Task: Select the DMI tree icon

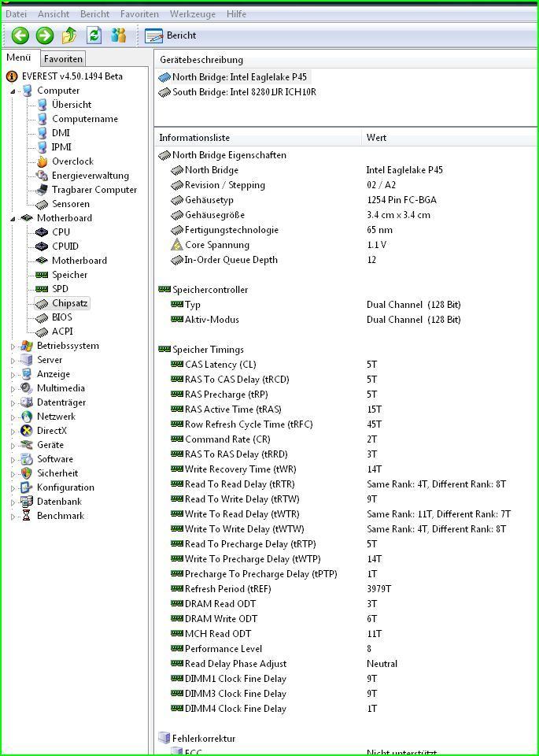Action: 42,133
